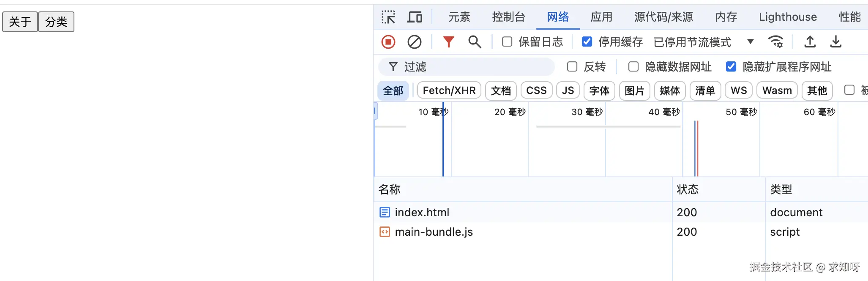
Task: Switch to the 元素 tab
Action: pyautogui.click(x=459, y=17)
